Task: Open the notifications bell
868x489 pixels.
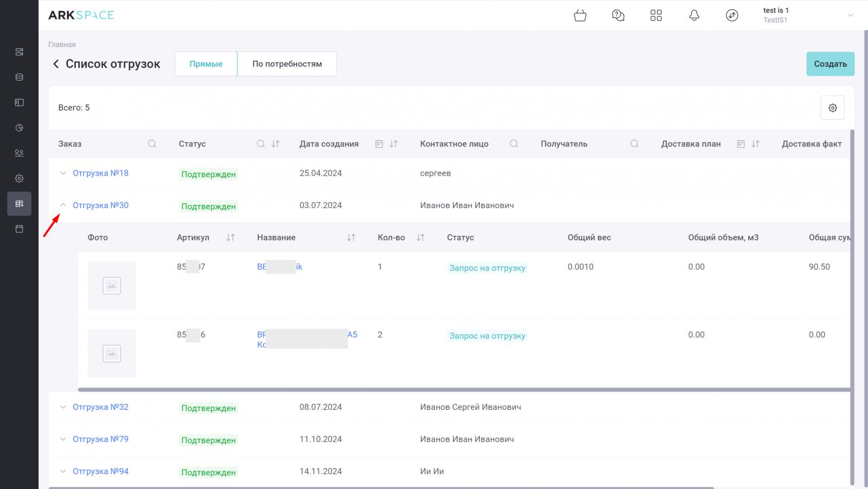Action: [694, 15]
